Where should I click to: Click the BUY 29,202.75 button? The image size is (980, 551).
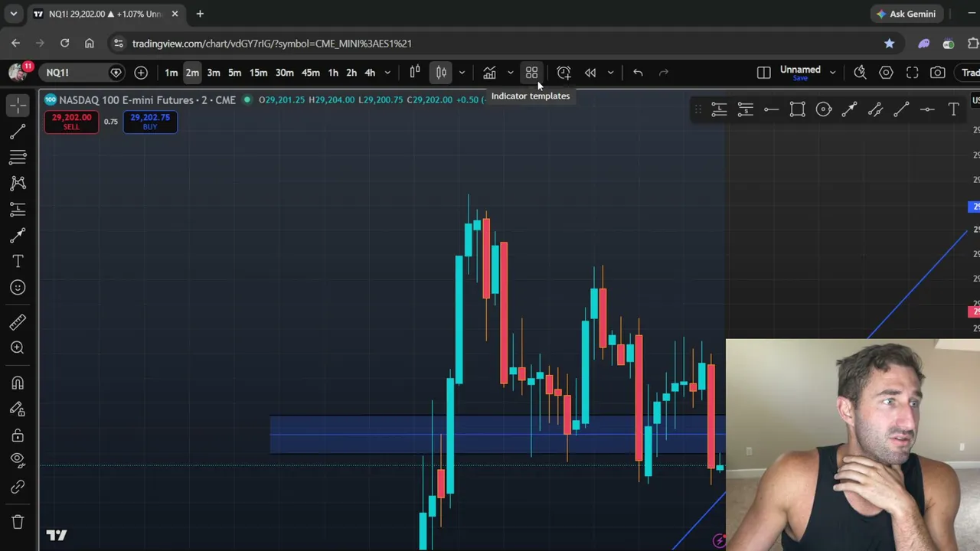150,122
